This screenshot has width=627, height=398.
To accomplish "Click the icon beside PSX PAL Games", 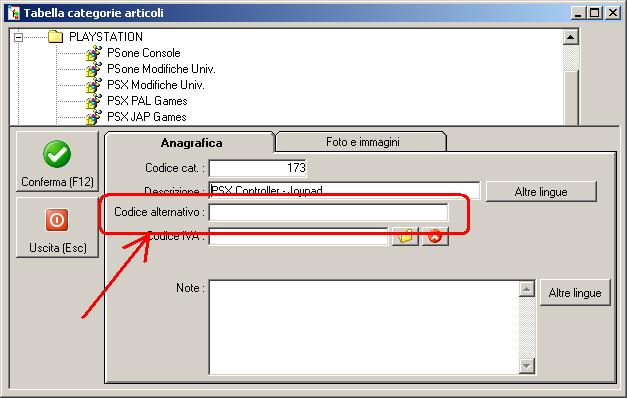I will click(x=93, y=101).
